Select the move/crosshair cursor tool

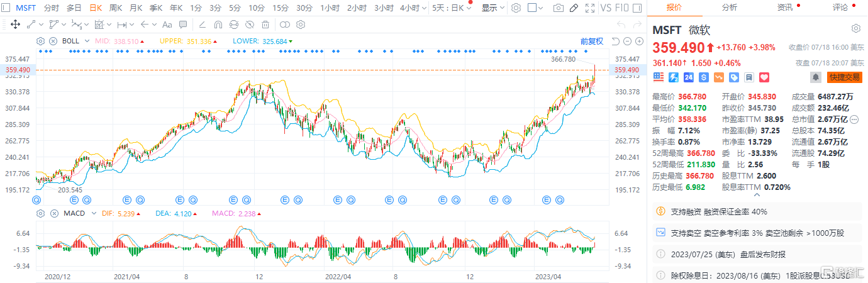click(x=15, y=25)
